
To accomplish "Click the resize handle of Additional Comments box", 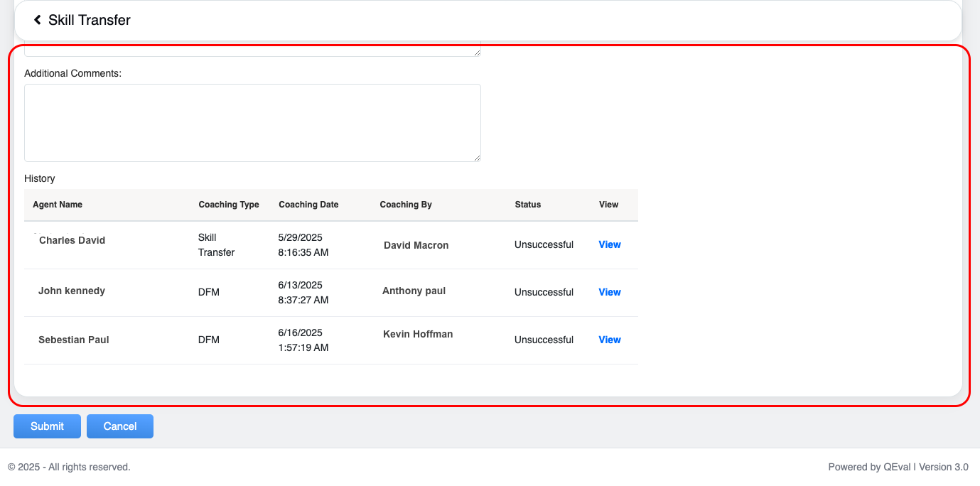I will [477, 158].
